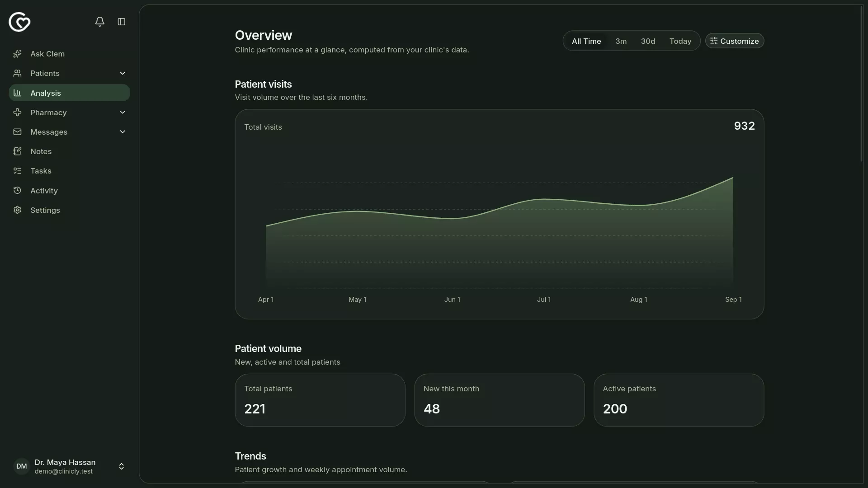Collapse the sidebar with the panel icon
The height and width of the screenshot is (488, 868).
point(122,22)
